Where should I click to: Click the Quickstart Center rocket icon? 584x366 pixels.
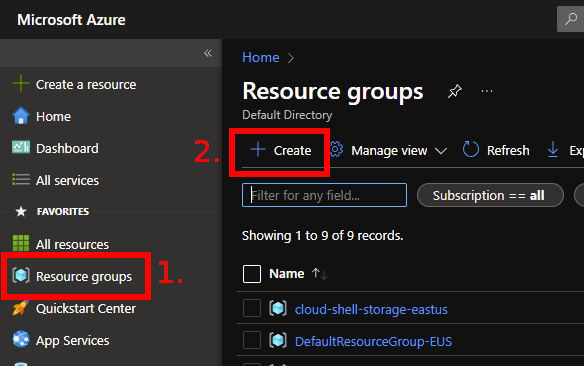pyautogui.click(x=21, y=308)
